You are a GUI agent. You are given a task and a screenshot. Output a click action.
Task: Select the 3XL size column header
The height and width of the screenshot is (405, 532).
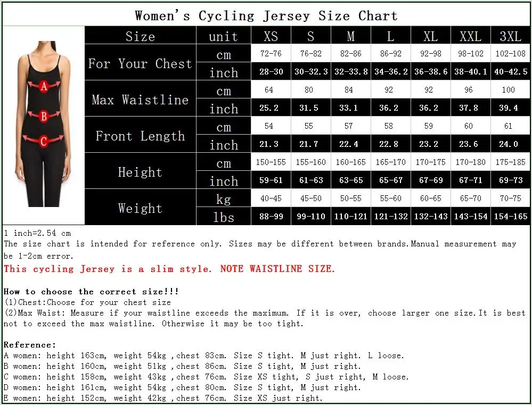pos(510,36)
